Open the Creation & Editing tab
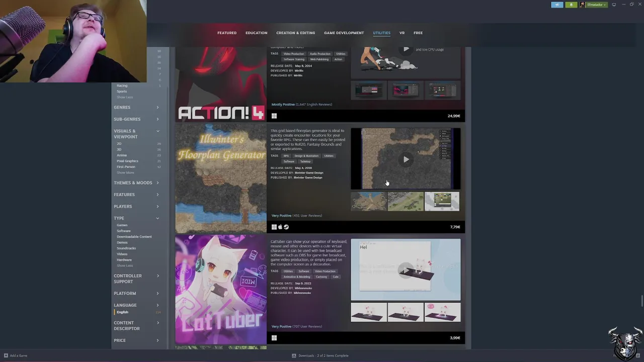The height and width of the screenshot is (362, 644). (x=295, y=33)
